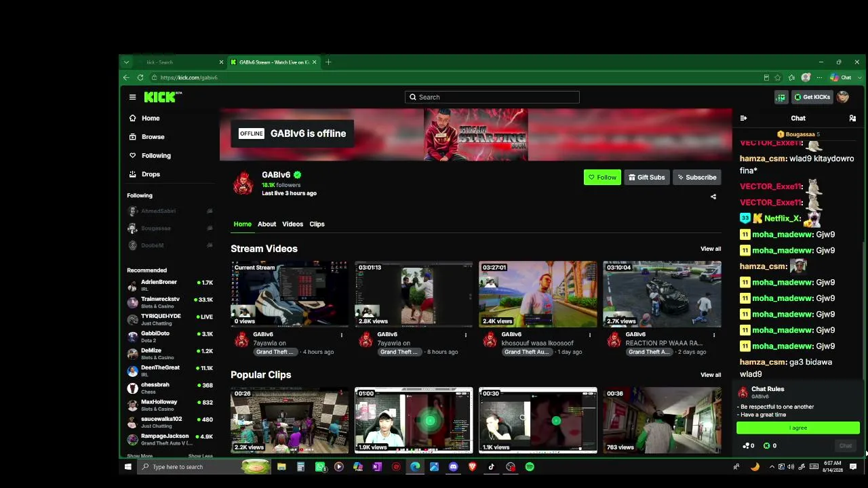Click the Get KICKs button
This screenshot has height=488, width=868.
click(x=812, y=97)
